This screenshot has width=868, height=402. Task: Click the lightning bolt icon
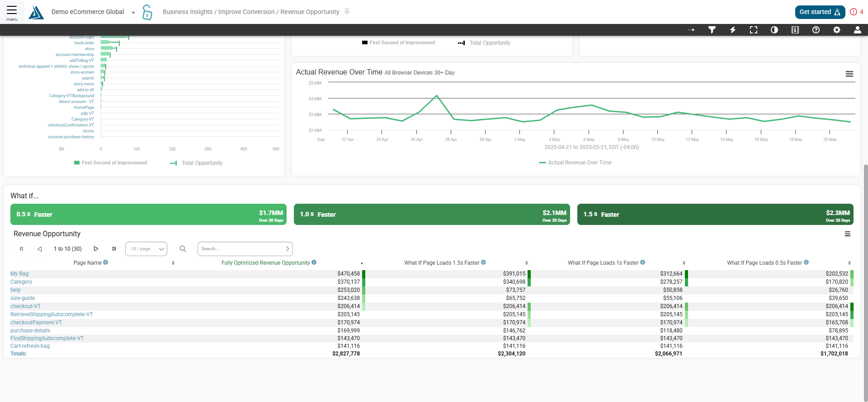pyautogui.click(x=733, y=30)
